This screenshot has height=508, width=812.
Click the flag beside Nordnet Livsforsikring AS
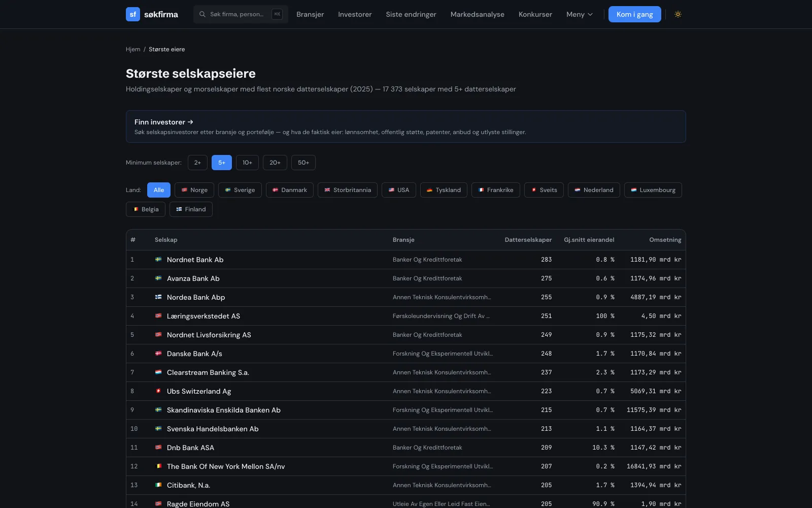coord(158,335)
